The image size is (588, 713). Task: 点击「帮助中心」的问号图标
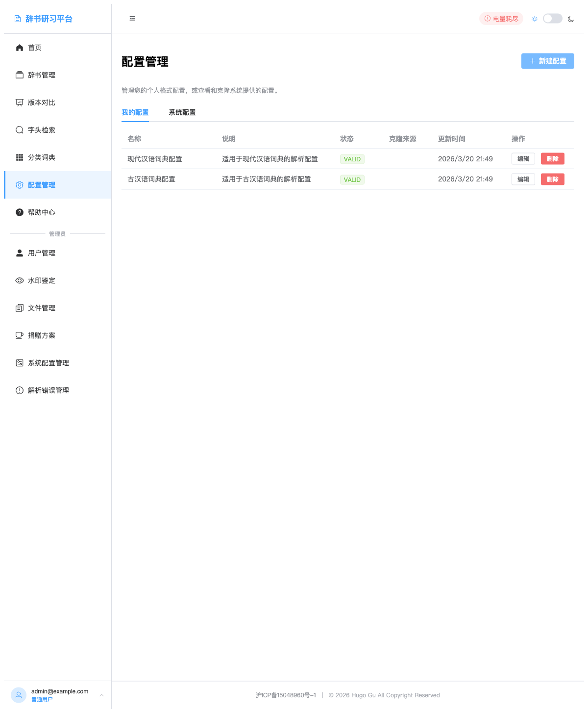click(19, 212)
